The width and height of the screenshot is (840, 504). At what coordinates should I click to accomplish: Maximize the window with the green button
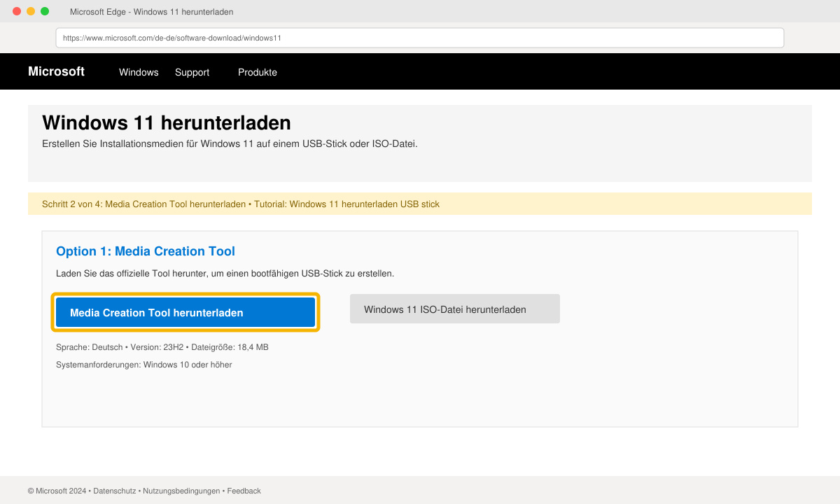(x=45, y=11)
